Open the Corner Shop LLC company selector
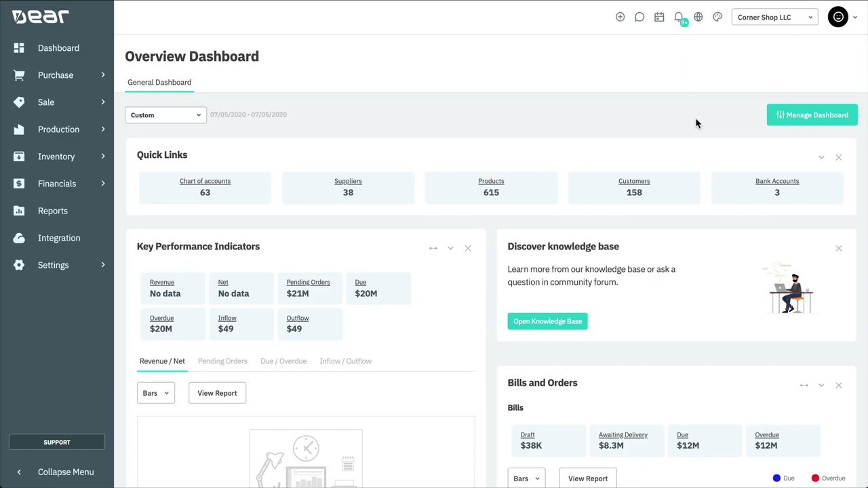Image resolution: width=868 pixels, height=488 pixels. click(774, 17)
